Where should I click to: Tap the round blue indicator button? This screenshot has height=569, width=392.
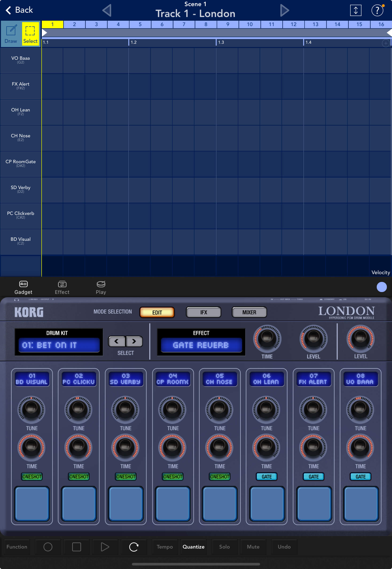(x=381, y=287)
